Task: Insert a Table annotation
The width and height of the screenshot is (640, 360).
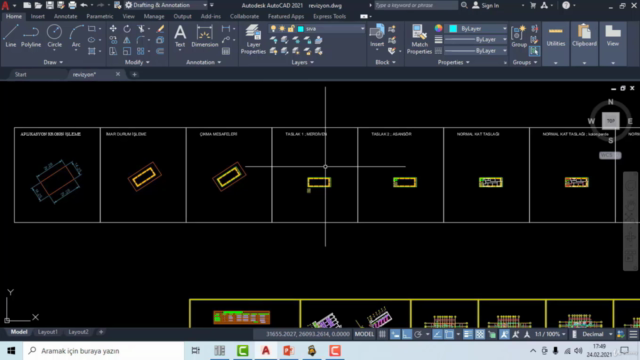Action: click(x=226, y=51)
